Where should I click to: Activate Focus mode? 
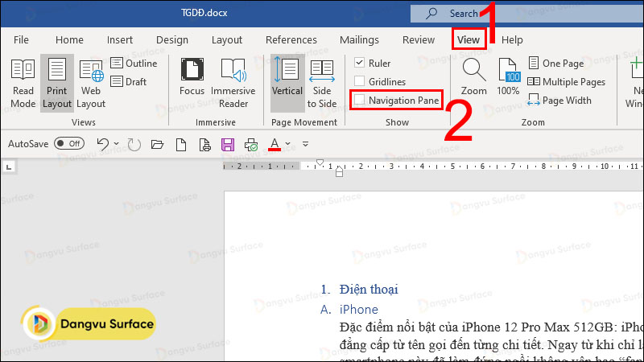tap(192, 76)
